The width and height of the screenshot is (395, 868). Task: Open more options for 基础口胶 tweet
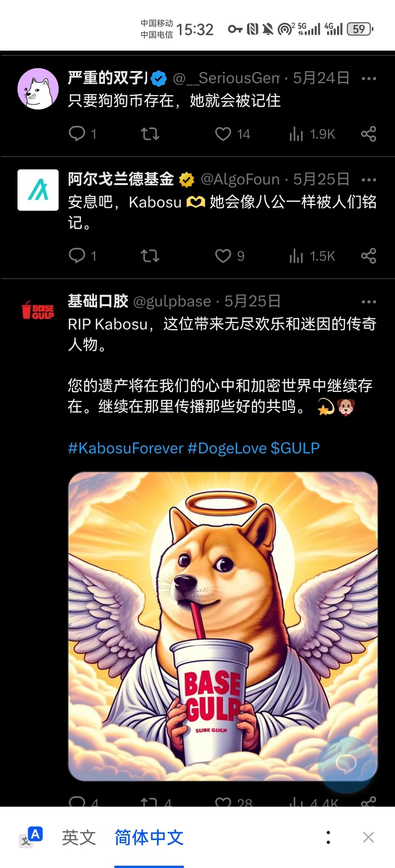pyautogui.click(x=369, y=301)
